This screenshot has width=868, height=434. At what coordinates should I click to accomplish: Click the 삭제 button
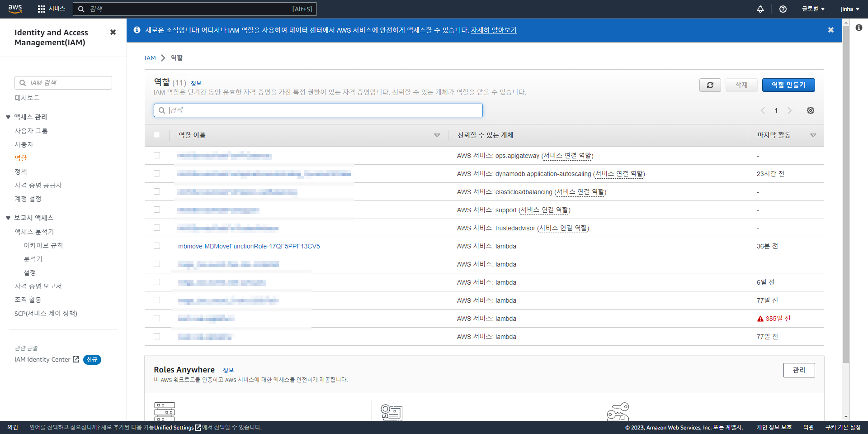tap(741, 85)
